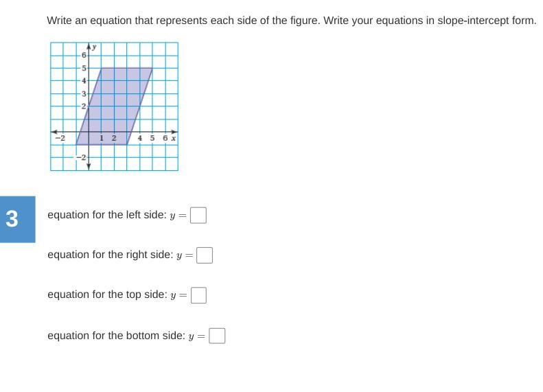The width and height of the screenshot is (543, 392).
Task: Click the blue question number 3 badge
Action: click(18, 219)
